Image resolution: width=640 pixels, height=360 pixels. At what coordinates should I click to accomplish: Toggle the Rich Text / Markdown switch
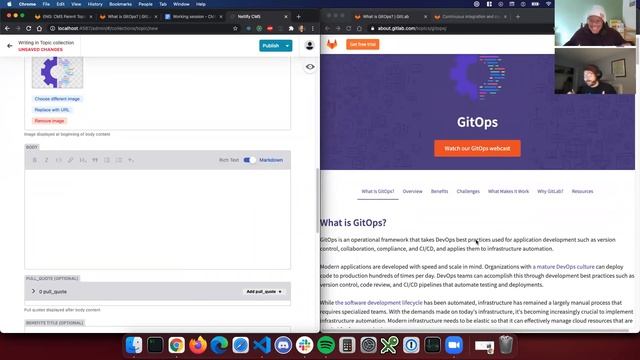click(249, 160)
